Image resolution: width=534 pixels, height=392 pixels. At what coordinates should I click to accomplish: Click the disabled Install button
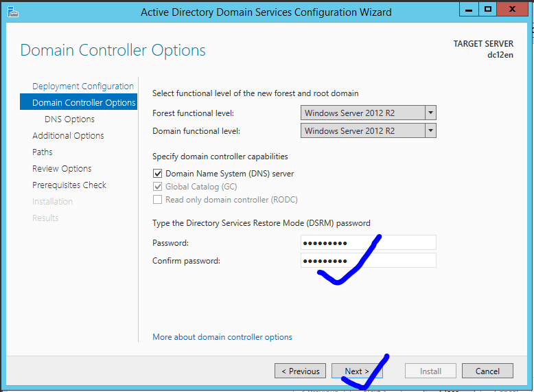[430, 371]
